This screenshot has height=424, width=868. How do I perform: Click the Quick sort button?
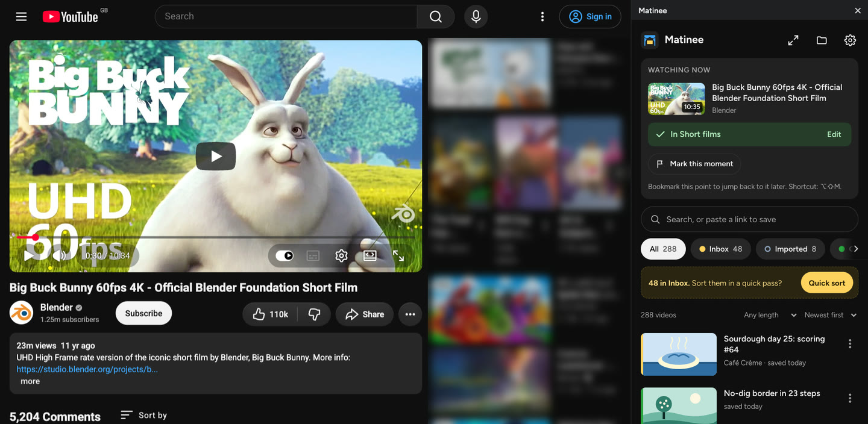tap(826, 282)
